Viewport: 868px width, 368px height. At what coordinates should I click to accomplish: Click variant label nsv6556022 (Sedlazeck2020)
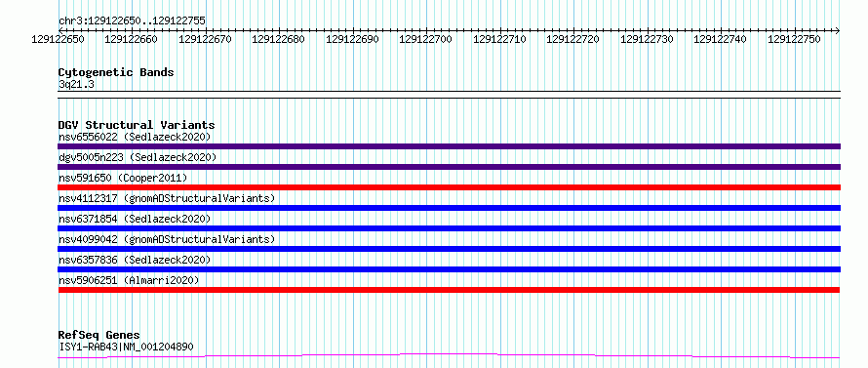[x=135, y=137]
